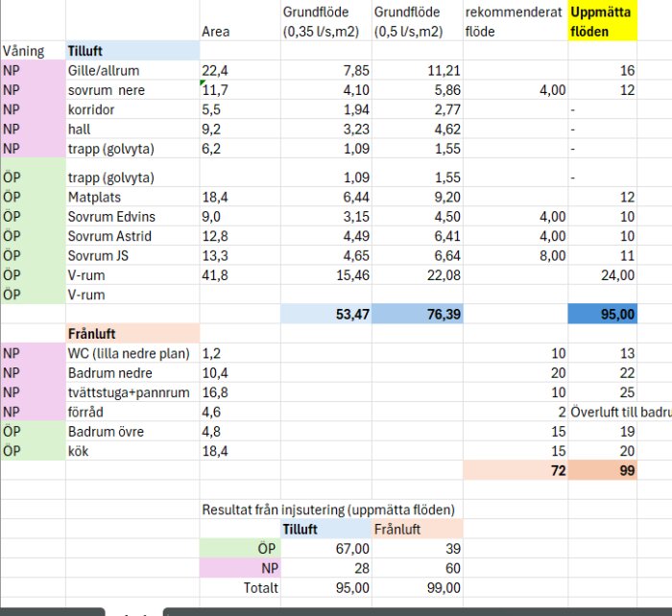The height and width of the screenshot is (616, 672).
Task: Select the 'korridor' row label
Action: point(132,109)
